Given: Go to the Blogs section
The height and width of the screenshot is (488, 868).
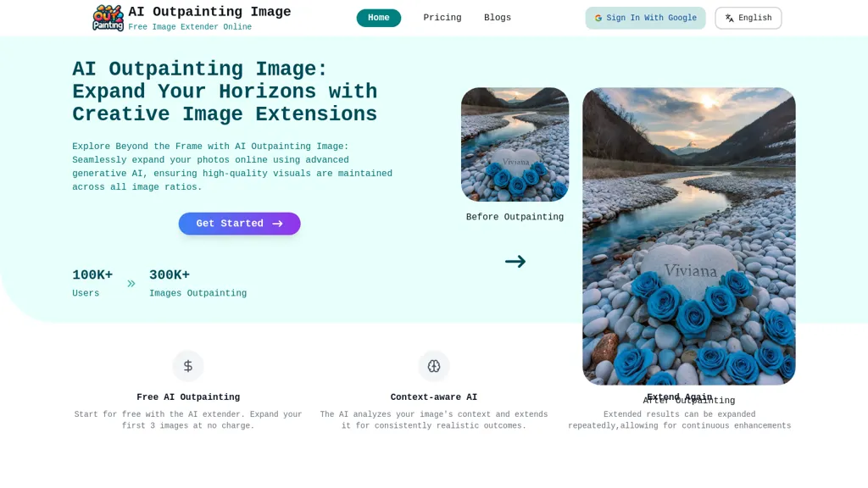Looking at the screenshot, I should pos(498,18).
